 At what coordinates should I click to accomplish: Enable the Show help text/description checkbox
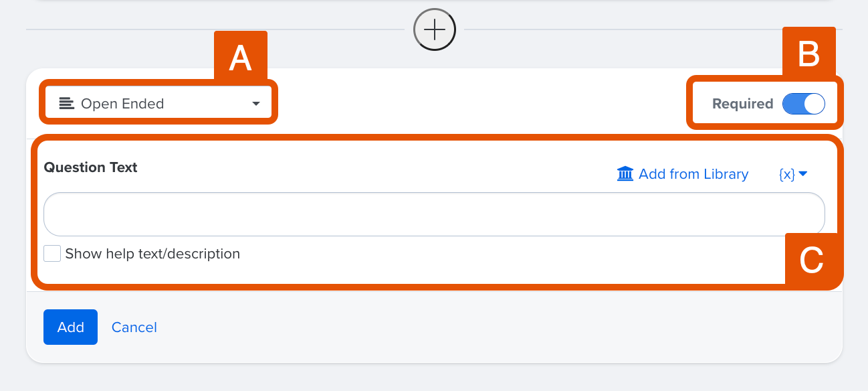[x=52, y=254]
